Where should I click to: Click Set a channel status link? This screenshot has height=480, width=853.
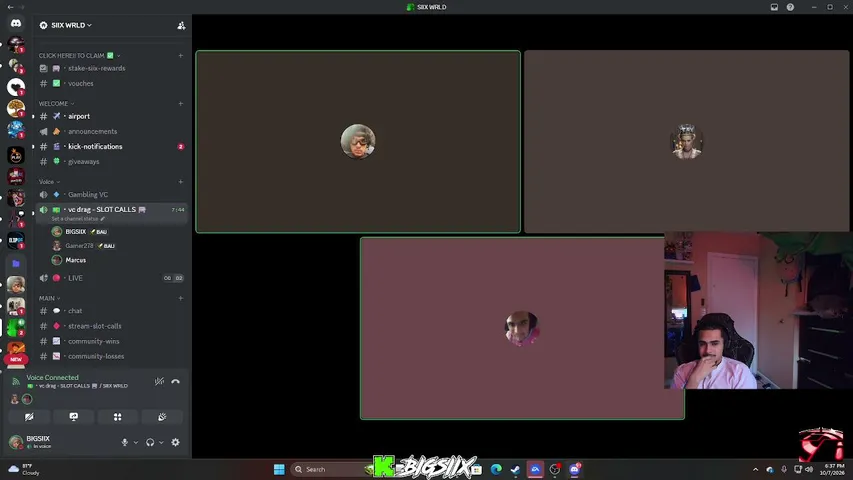[x=78, y=219]
